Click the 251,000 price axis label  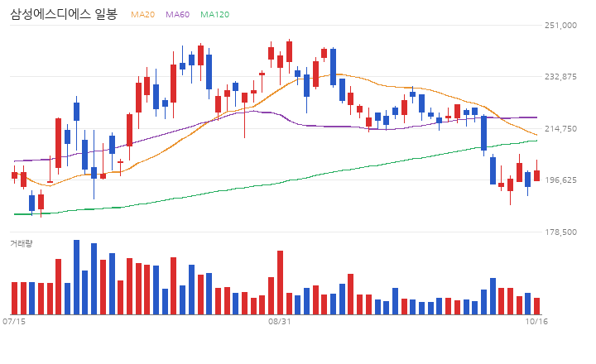(560, 25)
